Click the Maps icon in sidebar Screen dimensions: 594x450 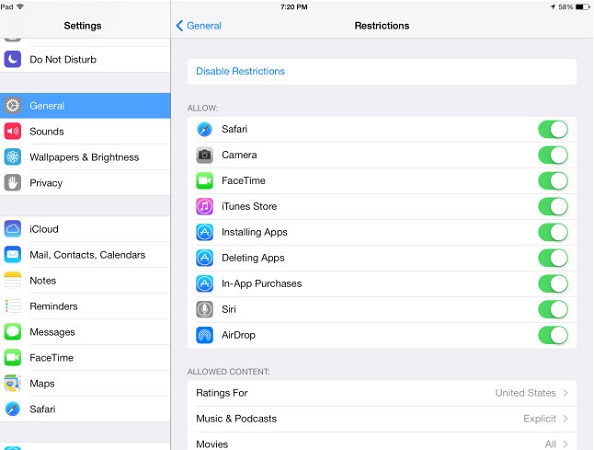(x=13, y=384)
